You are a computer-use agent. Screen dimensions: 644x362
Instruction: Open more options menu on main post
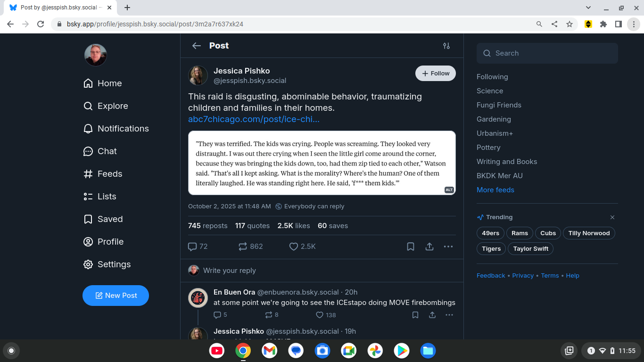[448, 247]
